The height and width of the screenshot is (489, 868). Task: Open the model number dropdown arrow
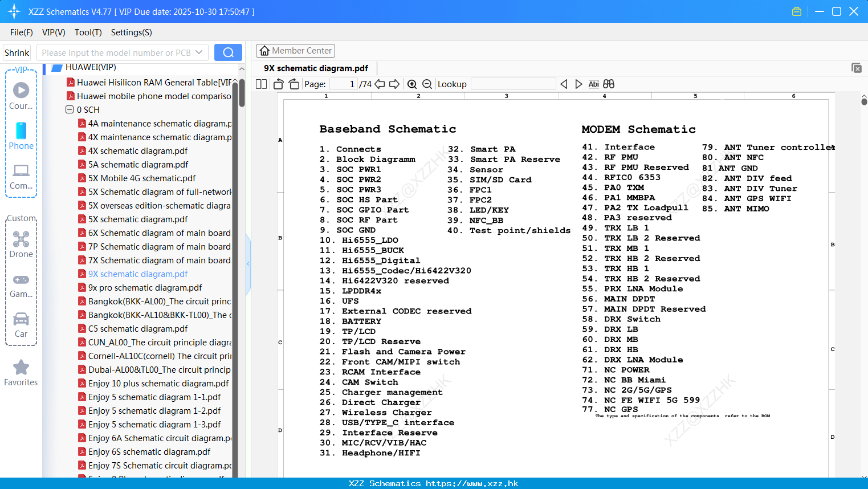point(199,52)
